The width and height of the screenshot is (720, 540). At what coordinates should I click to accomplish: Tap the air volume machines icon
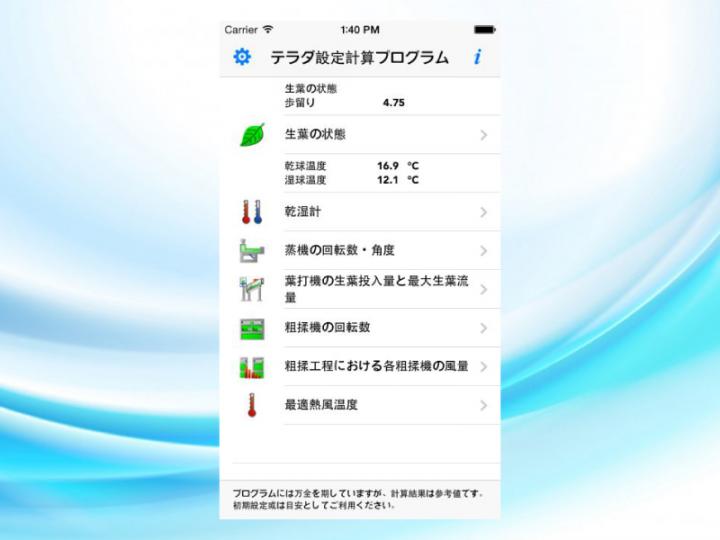251,367
